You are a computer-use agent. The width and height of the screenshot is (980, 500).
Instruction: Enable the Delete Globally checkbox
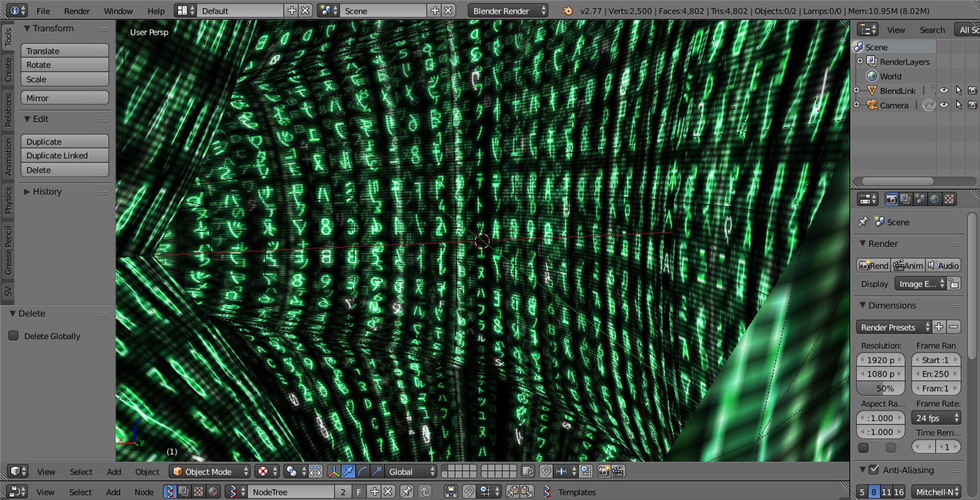coord(14,336)
